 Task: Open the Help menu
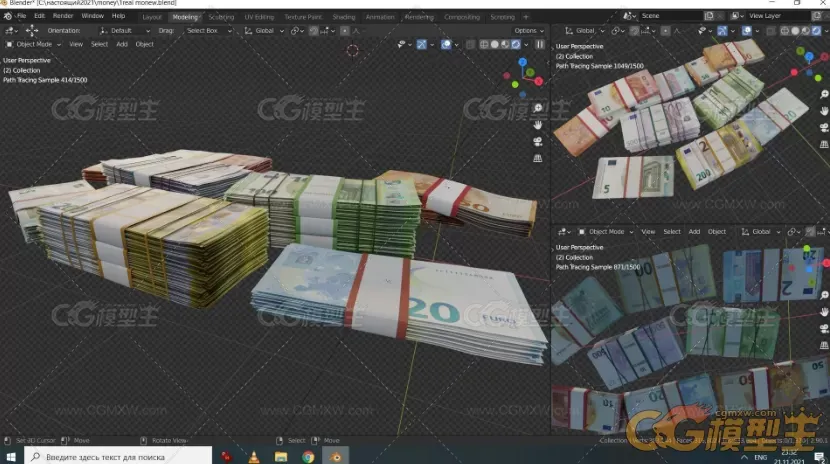tap(119, 16)
